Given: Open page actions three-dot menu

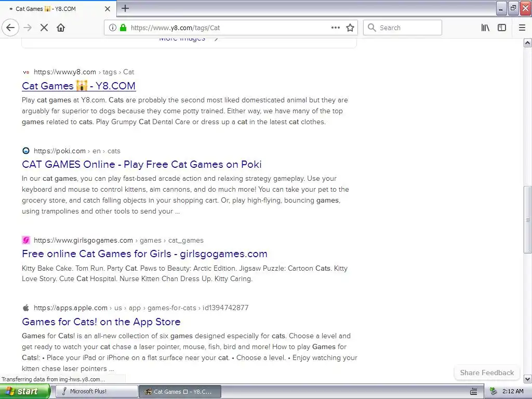Looking at the screenshot, I should [335, 28].
